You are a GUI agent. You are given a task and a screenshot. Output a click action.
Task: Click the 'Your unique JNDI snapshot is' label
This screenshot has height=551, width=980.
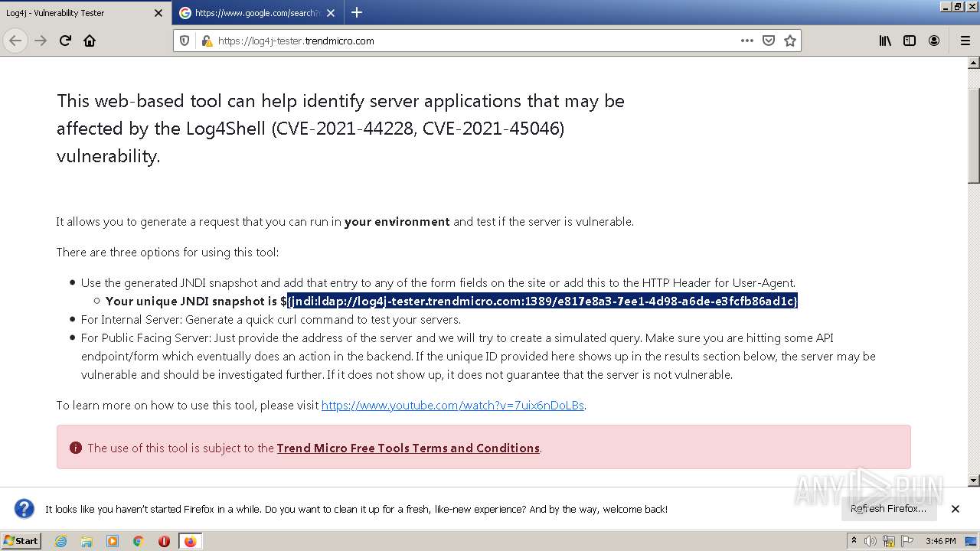coord(191,302)
